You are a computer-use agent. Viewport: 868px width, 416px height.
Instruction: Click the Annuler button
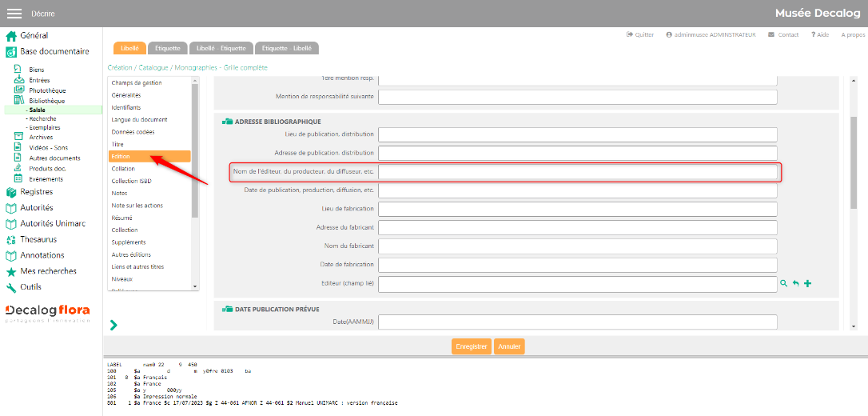(x=509, y=346)
